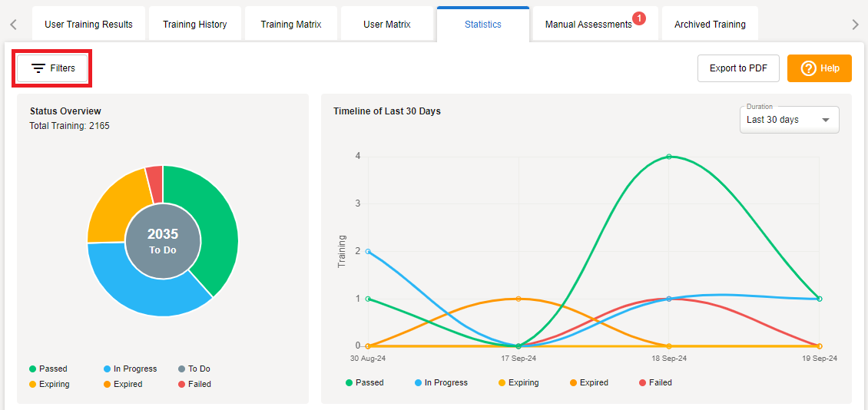Select the Passed peak point on 18 Sep-24

point(669,157)
